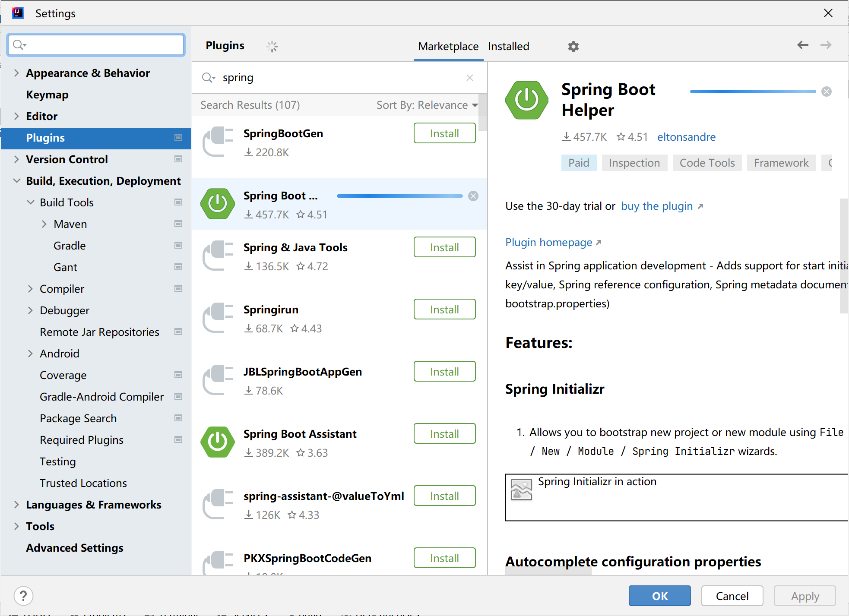Open plugin search options magnifier
This screenshot has height=616, width=849.
[209, 78]
